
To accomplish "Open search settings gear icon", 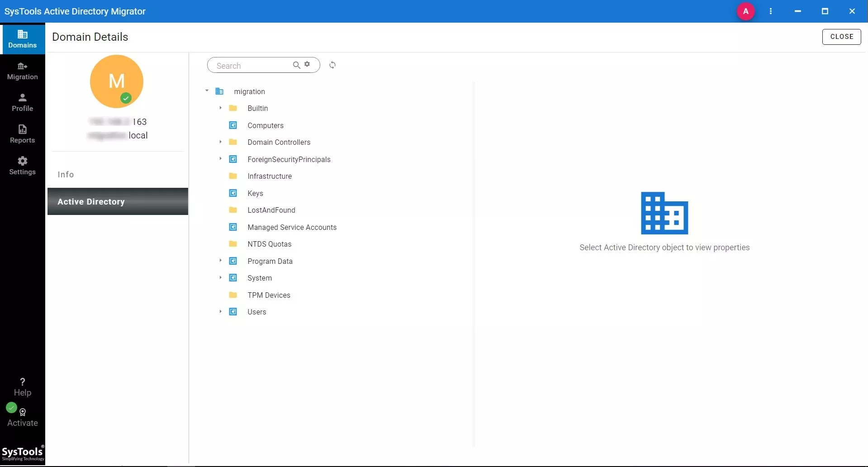I will tap(307, 64).
